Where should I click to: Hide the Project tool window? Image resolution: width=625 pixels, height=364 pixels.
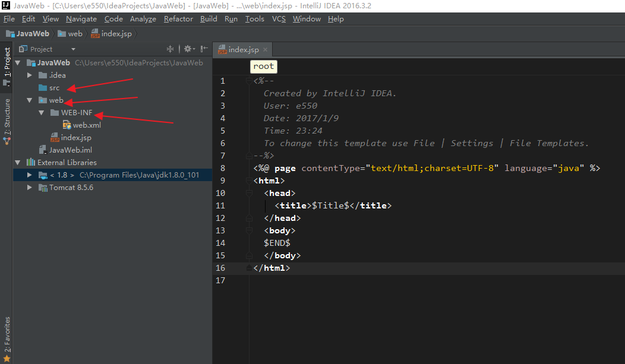click(204, 49)
